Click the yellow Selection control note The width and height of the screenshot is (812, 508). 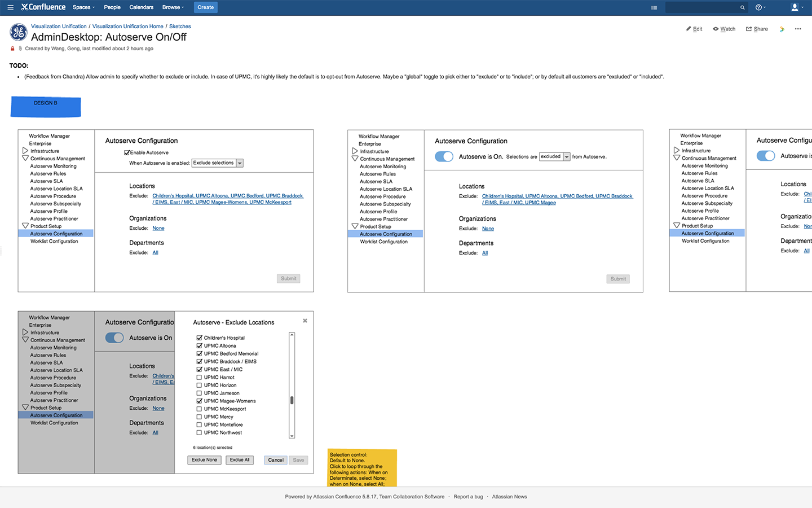click(x=362, y=468)
